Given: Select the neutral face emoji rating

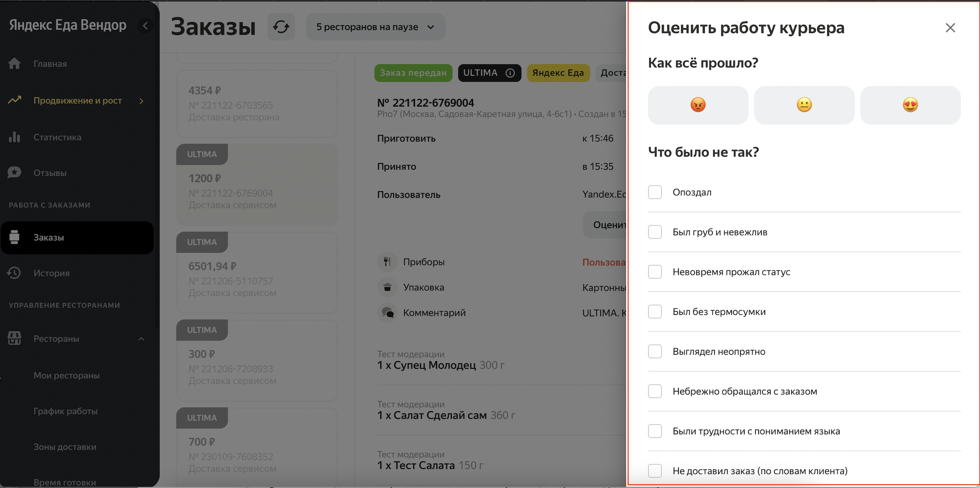Looking at the screenshot, I should pyautogui.click(x=804, y=105).
